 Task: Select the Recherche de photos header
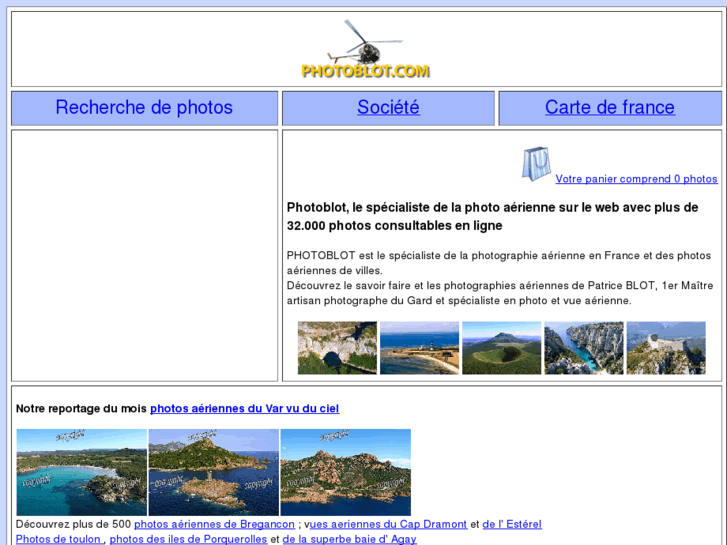(x=144, y=108)
